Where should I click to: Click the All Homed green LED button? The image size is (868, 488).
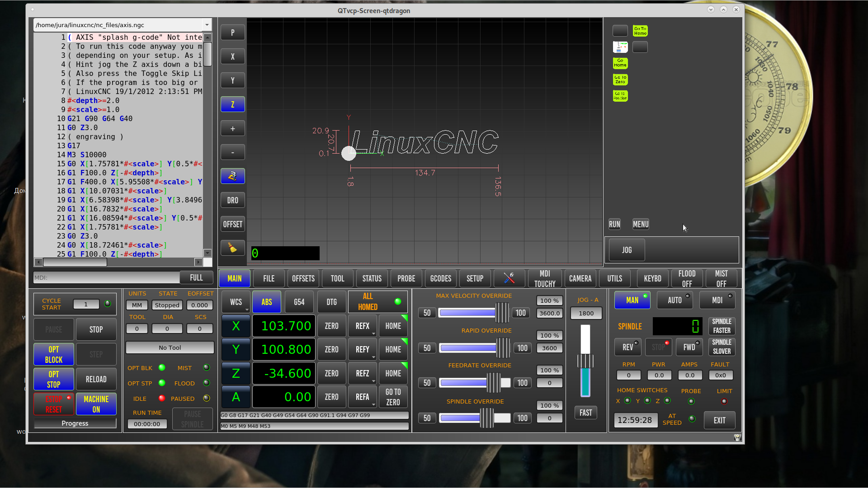coord(398,301)
